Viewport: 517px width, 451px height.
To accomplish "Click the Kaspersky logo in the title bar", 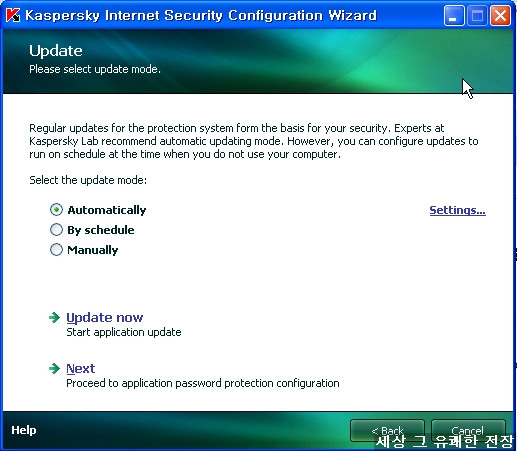I will pos(13,15).
